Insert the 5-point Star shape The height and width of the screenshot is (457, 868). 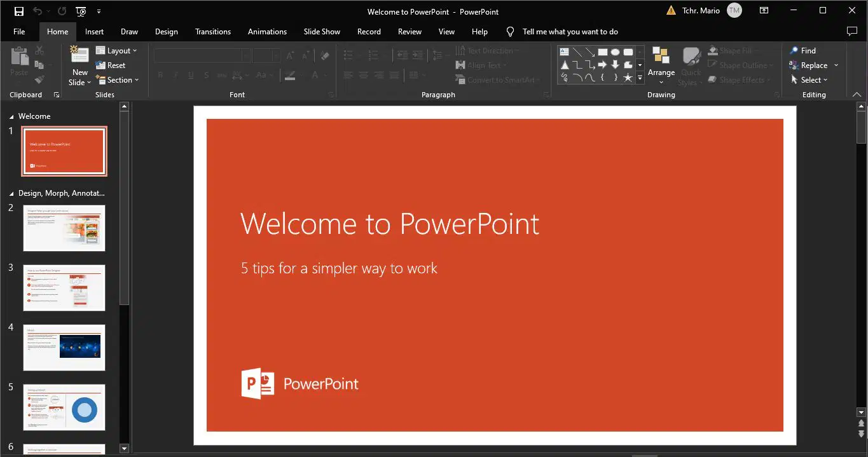628,78
